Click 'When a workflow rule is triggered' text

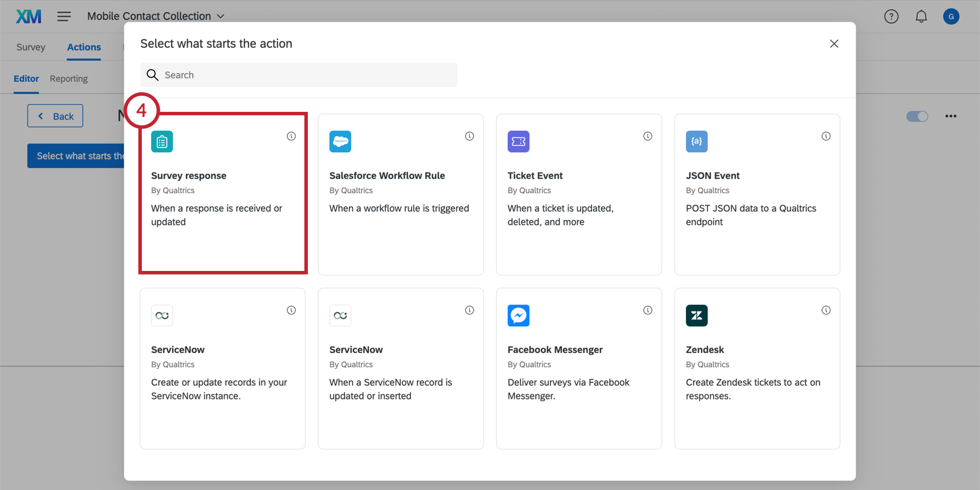pos(399,209)
